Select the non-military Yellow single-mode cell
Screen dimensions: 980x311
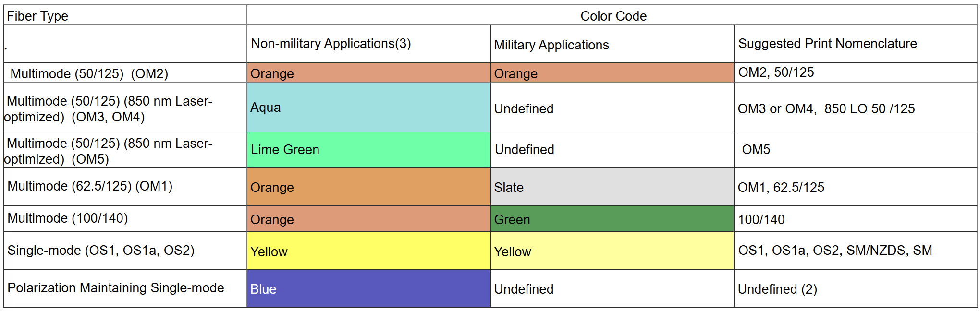368,251
